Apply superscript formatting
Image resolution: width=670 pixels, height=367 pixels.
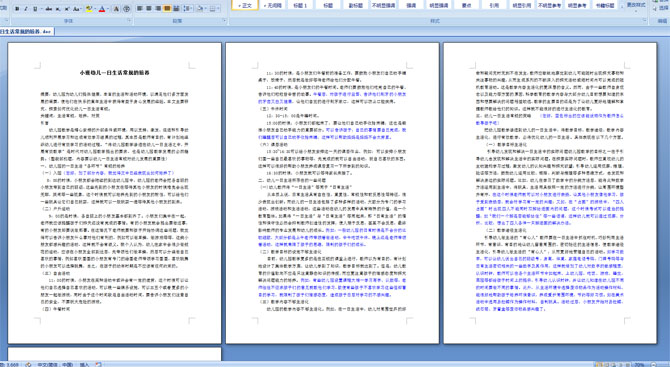pos(67,9)
